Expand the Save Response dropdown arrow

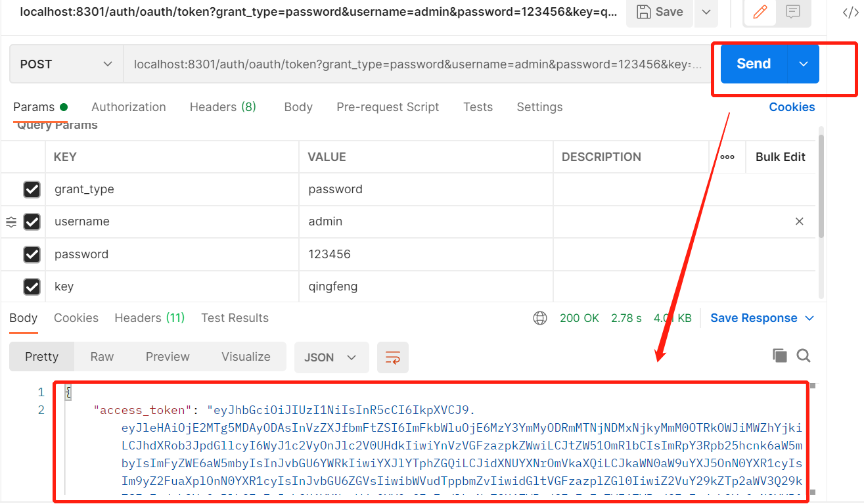pyautogui.click(x=809, y=318)
